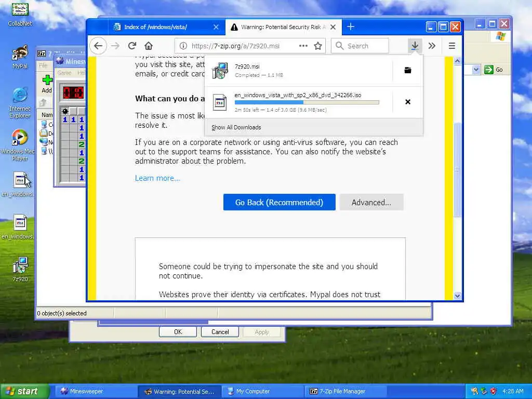Bookmark this page with star icon
The height and width of the screenshot is (399, 532).
pyautogui.click(x=318, y=46)
